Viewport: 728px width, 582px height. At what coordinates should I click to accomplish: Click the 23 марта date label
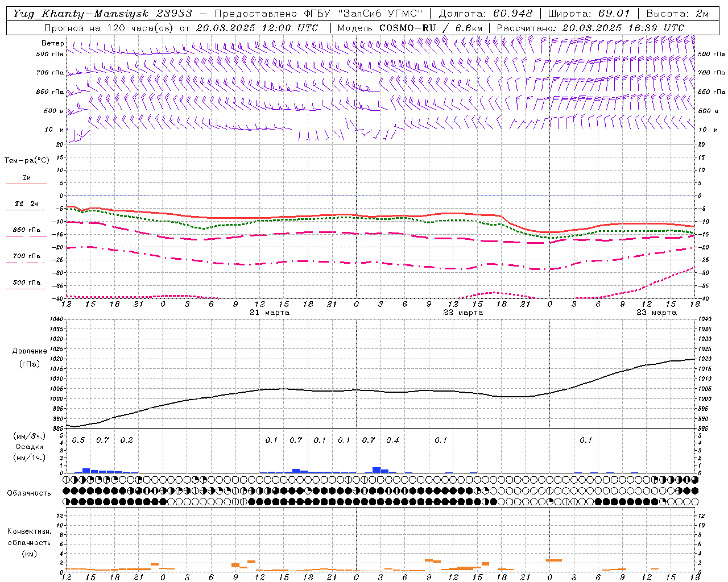(x=656, y=313)
